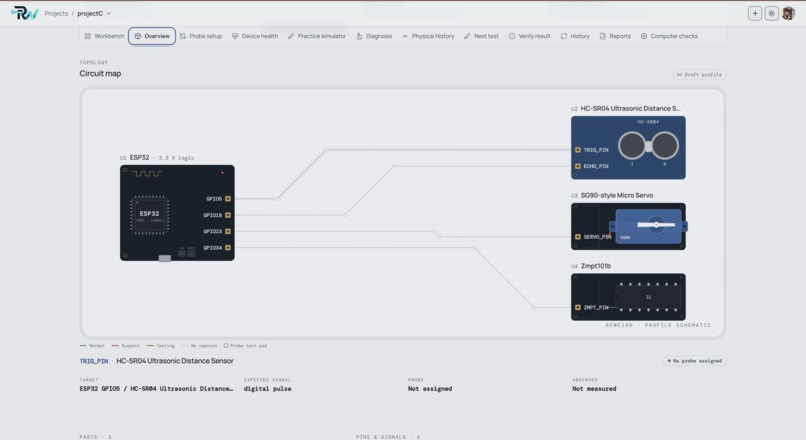
Task: Select the GPIO18 pin pad on ESP32
Action: coord(228,215)
